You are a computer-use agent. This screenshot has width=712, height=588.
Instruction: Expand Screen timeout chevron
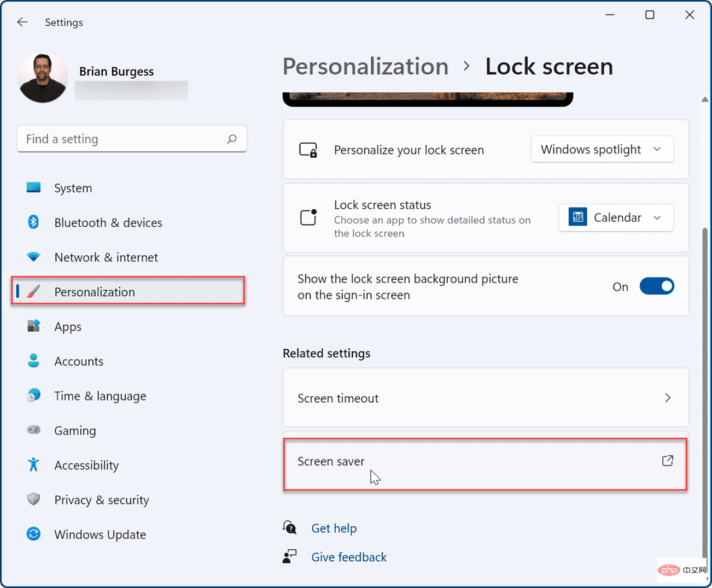(x=668, y=398)
